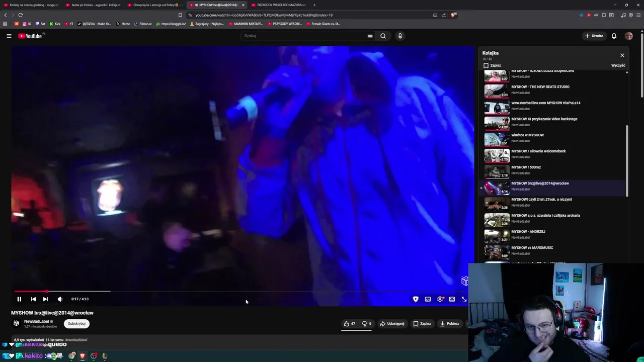The height and width of the screenshot is (362, 644).
Task: Open the #newbadlabel hashtag
Action: [x=76, y=340]
